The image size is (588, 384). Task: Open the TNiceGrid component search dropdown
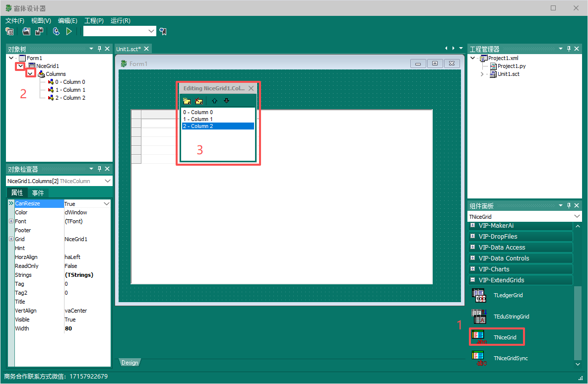pyautogui.click(x=577, y=216)
